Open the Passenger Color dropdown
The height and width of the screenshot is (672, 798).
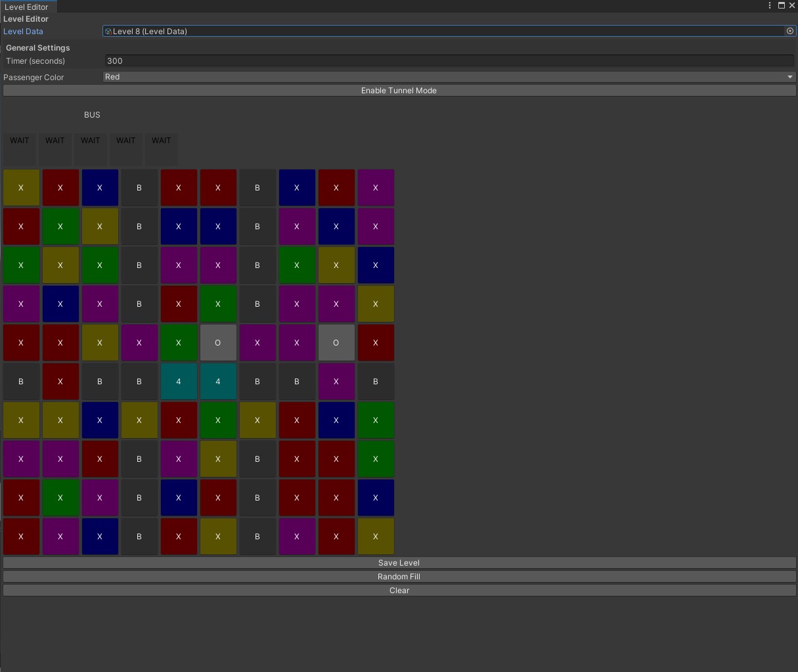449,77
